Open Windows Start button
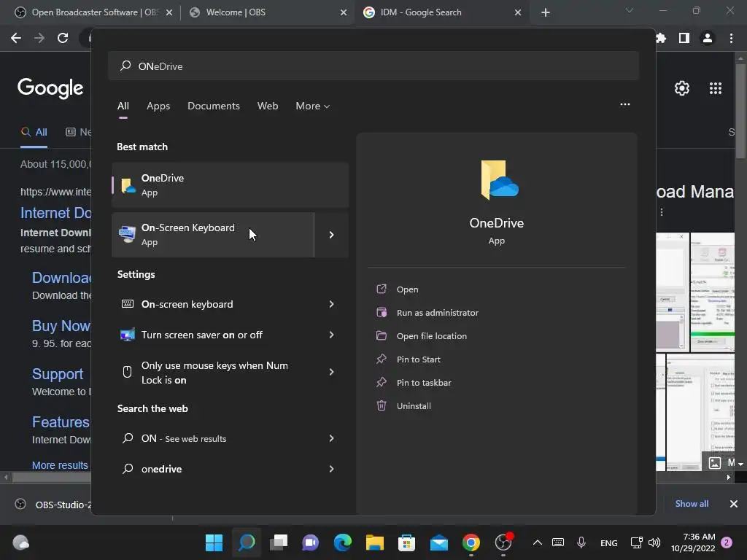Viewport: 747px width, 560px height. (214, 542)
